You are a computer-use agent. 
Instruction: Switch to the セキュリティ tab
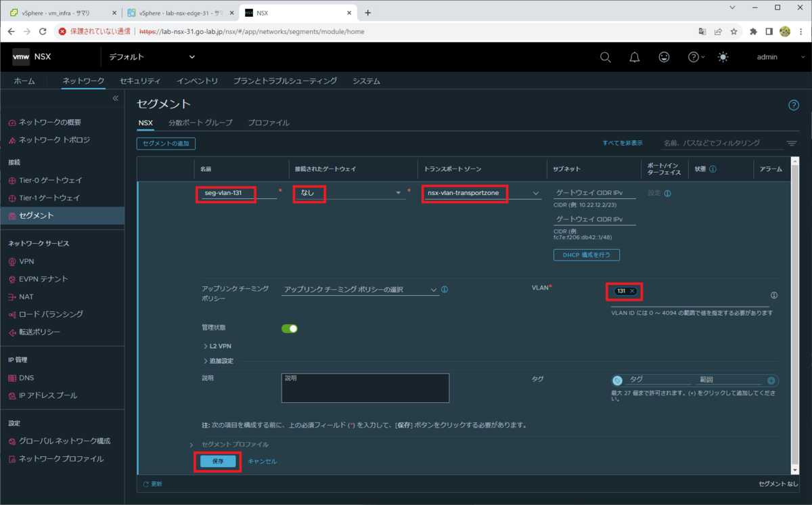pyautogui.click(x=140, y=81)
